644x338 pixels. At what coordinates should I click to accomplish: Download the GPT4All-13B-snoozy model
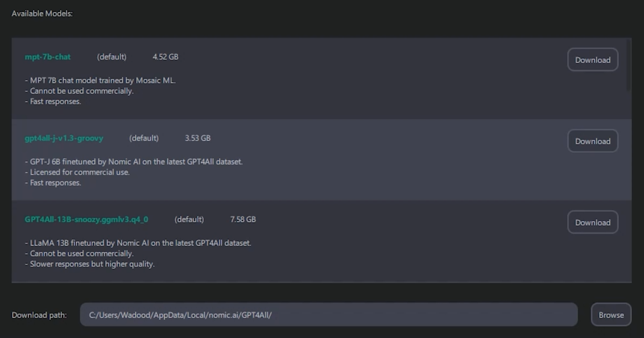(x=592, y=222)
